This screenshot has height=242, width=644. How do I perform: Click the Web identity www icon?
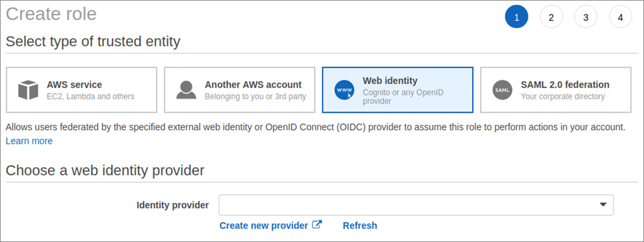[x=344, y=90]
